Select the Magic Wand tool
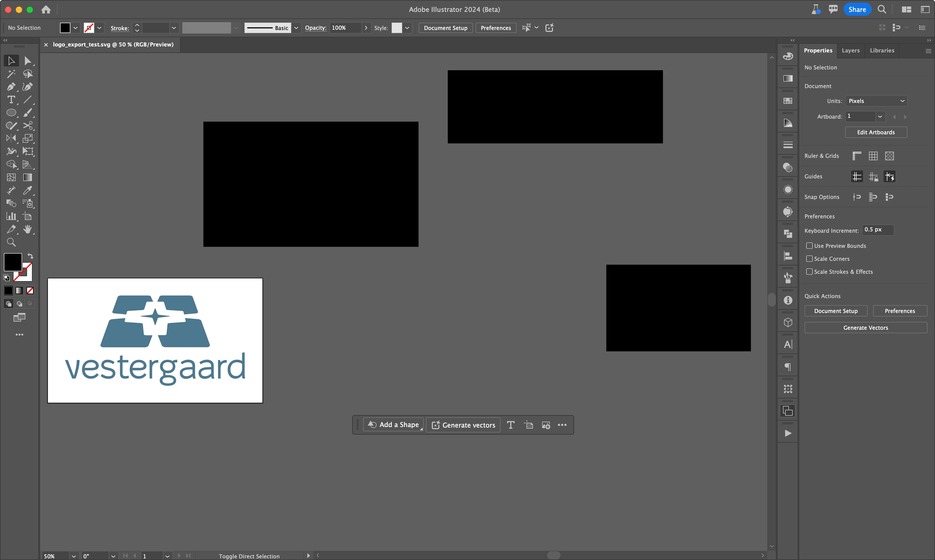Image resolution: width=935 pixels, height=560 pixels. (11, 74)
